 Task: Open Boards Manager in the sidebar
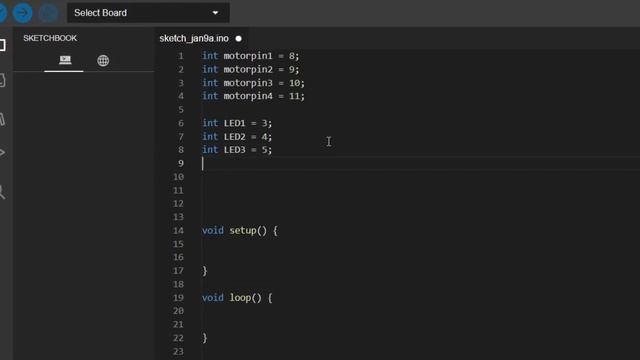tap(2, 80)
